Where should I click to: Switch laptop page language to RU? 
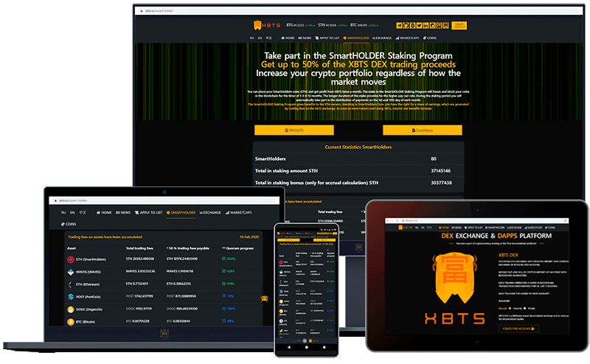(x=63, y=212)
